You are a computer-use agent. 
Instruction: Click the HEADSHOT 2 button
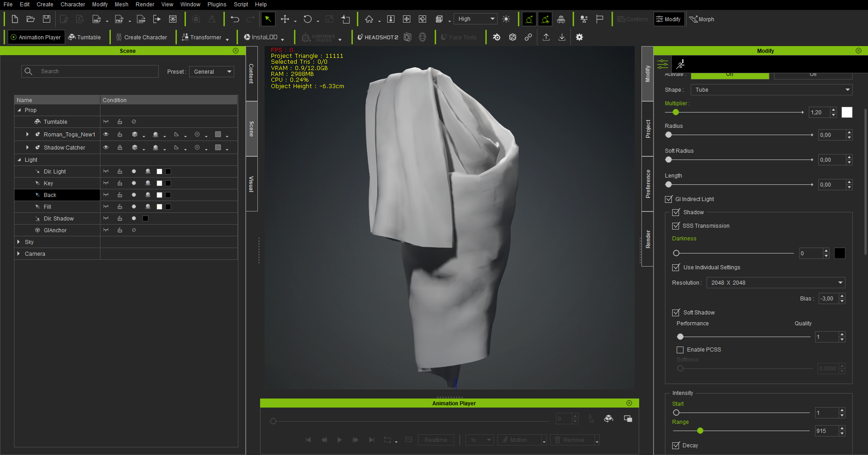(378, 38)
